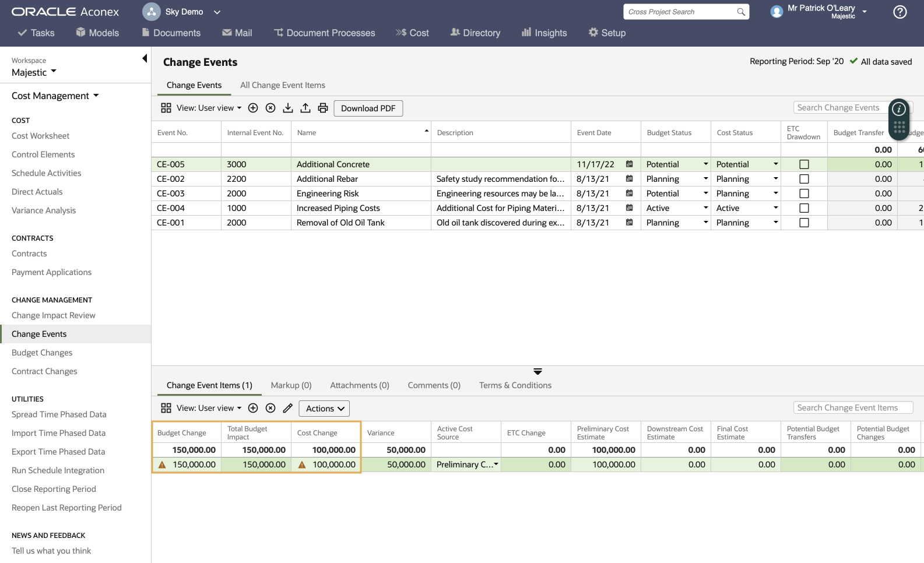The height and width of the screenshot is (563, 924).
Task: Enable ETC Drawdown for Increased Piping Costs
Action: click(804, 208)
